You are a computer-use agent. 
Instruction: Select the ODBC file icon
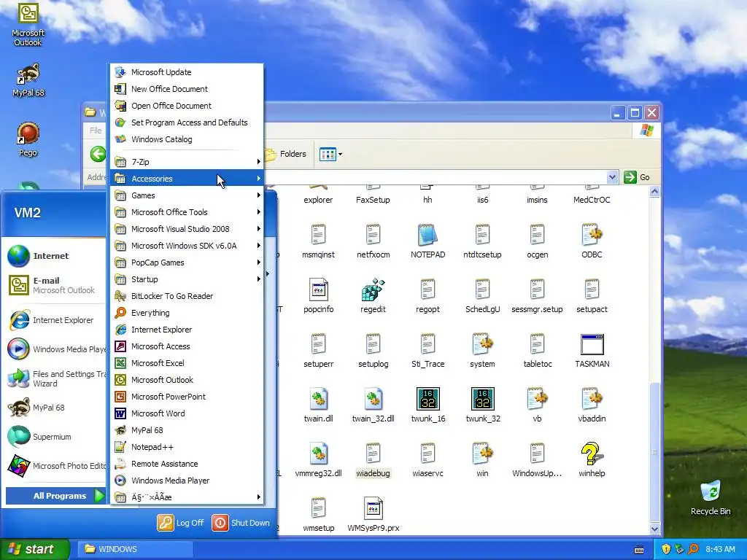coord(592,236)
